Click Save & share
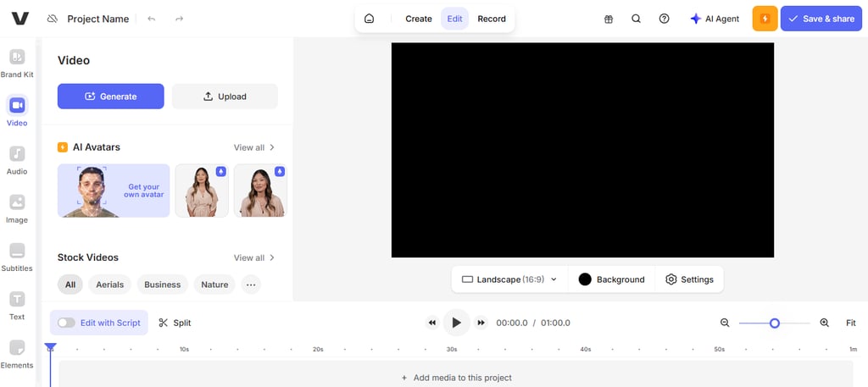This screenshot has width=868, height=387. (x=821, y=19)
